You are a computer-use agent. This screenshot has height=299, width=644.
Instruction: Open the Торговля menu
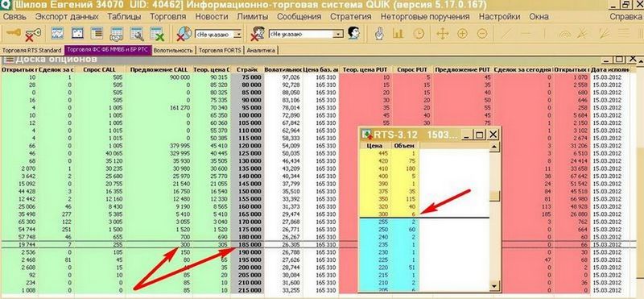(167, 17)
